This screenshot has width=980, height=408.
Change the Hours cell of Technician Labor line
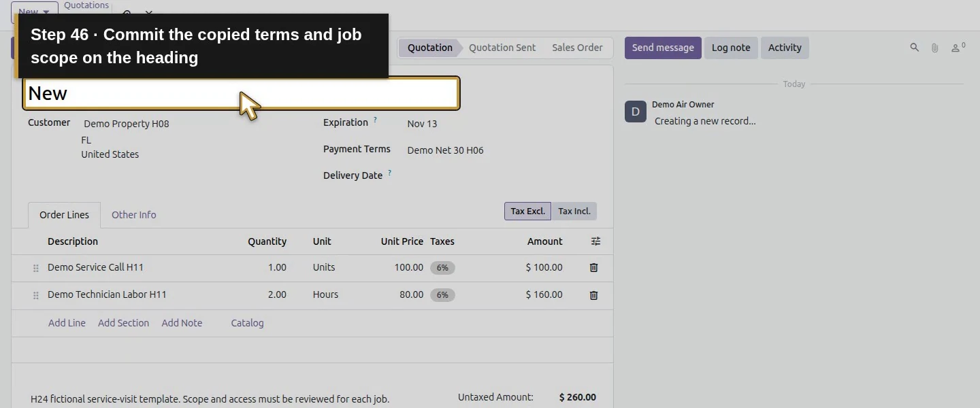(325, 294)
